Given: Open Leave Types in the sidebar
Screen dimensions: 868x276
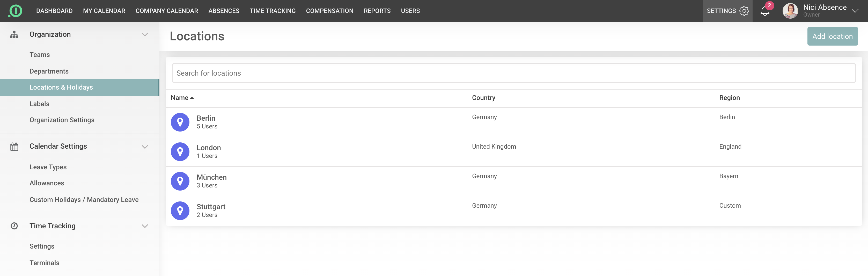Looking at the screenshot, I should click(x=48, y=167).
